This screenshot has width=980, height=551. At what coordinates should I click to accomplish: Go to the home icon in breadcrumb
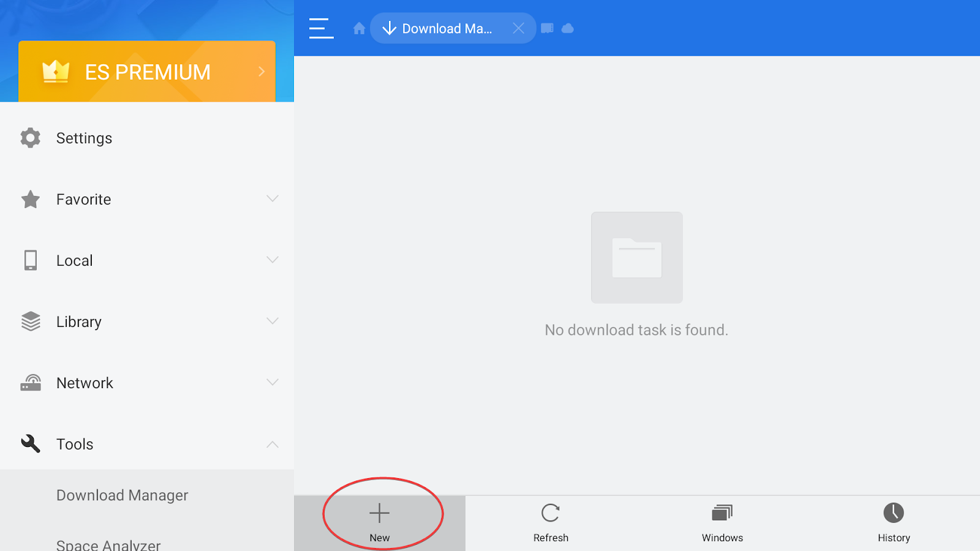(360, 28)
